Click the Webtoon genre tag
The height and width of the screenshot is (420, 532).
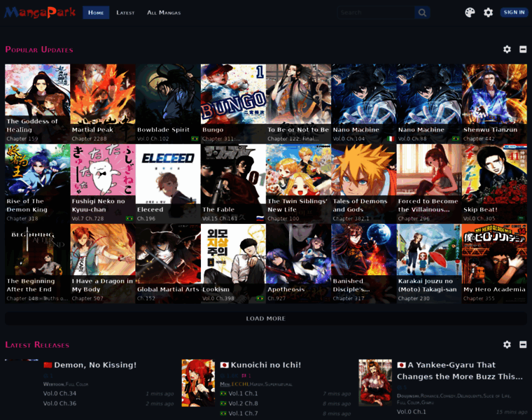click(53, 384)
